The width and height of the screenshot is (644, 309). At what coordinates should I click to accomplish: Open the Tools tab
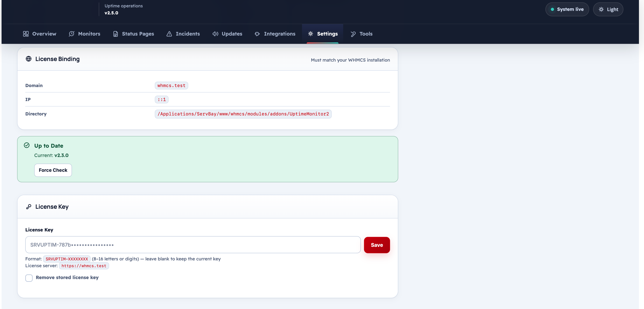[361, 34]
